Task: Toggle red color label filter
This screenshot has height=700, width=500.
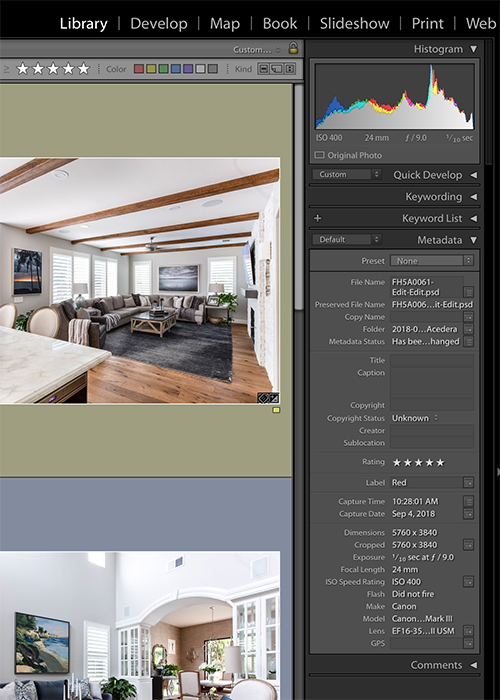Action: pos(139,69)
